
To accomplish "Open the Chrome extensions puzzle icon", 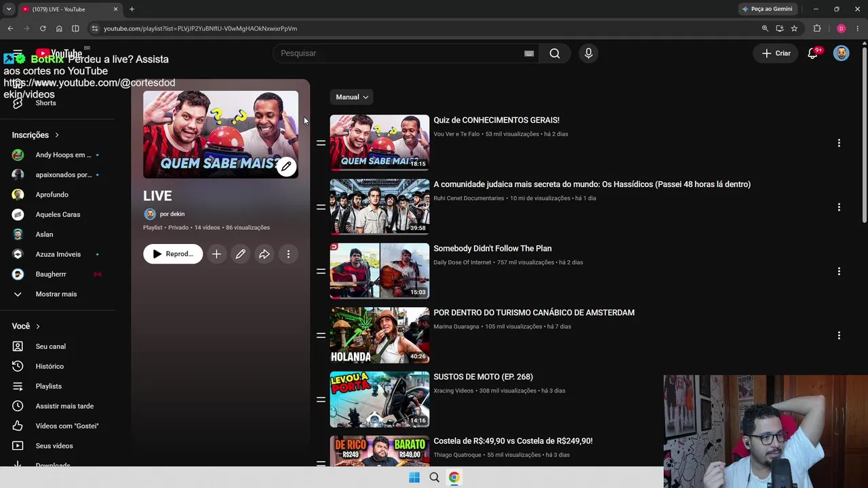I will [817, 28].
